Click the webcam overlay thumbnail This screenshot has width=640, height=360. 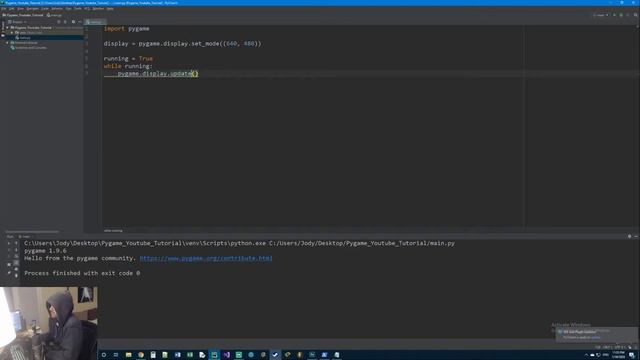coord(49,323)
